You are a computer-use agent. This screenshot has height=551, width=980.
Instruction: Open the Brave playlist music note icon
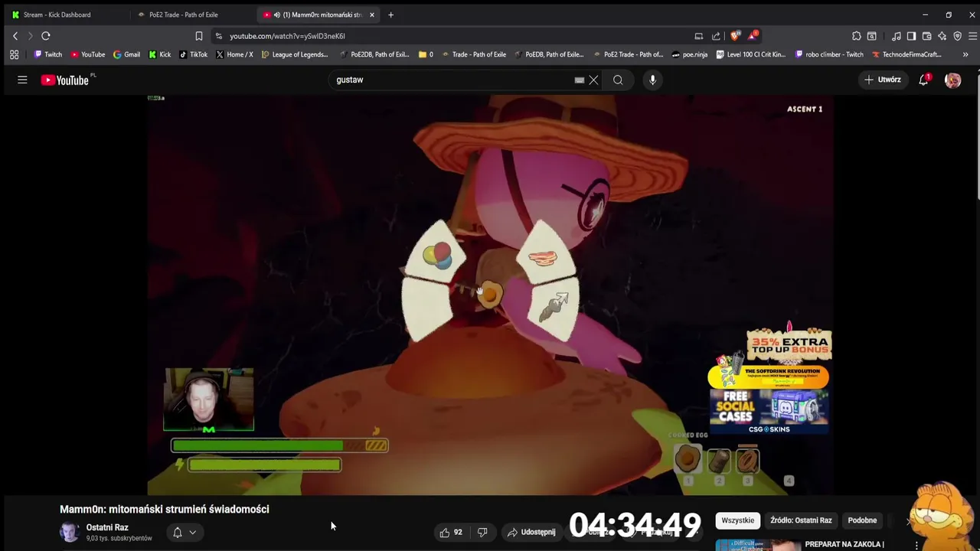pos(897,36)
